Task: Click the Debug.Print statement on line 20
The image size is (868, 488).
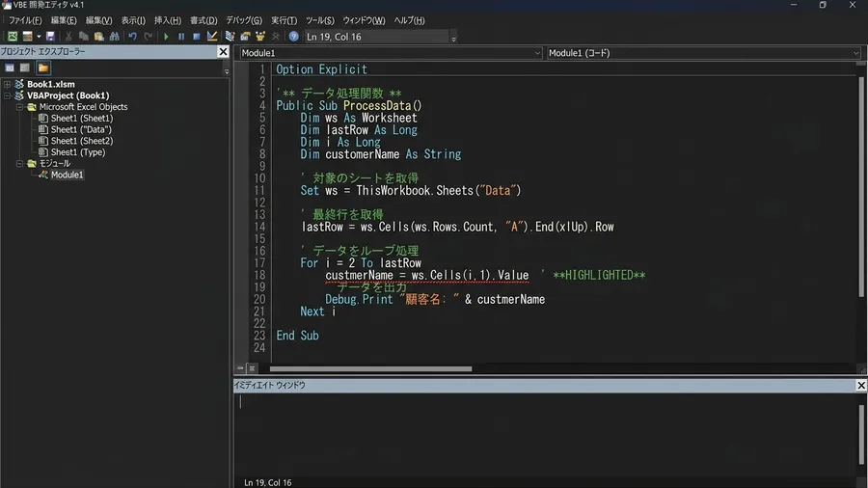Action: point(435,299)
